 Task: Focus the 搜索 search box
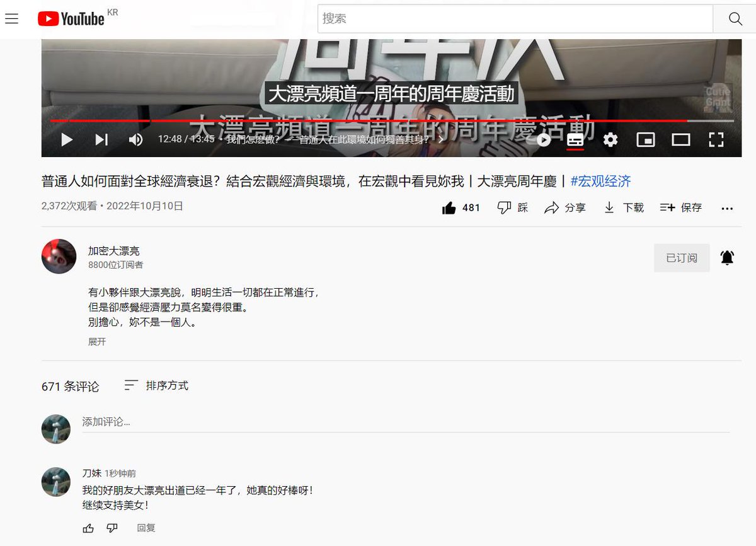[x=515, y=19]
